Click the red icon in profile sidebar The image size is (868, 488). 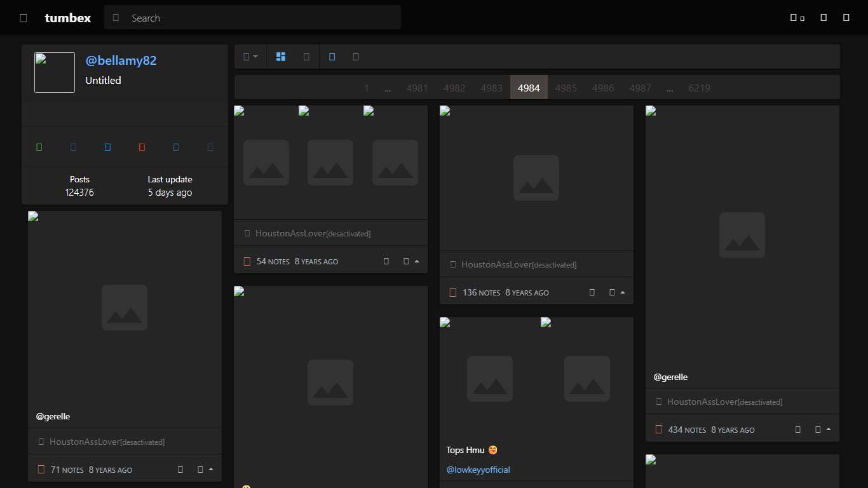tap(142, 147)
